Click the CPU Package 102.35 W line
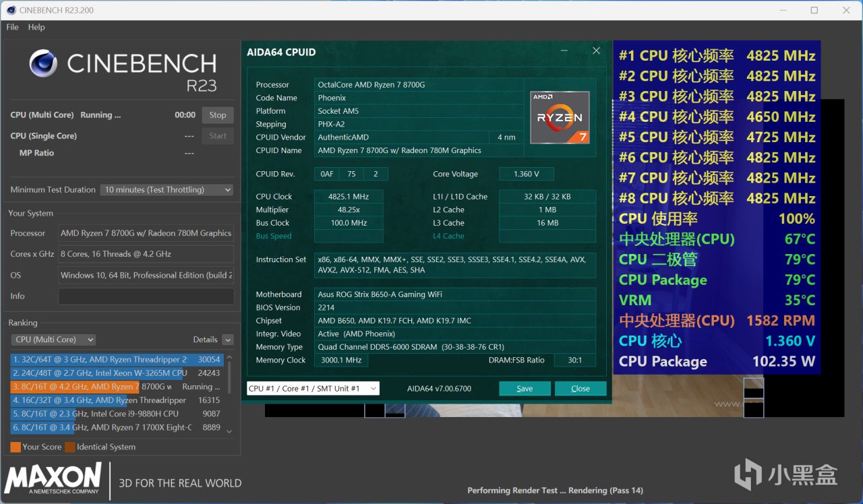 pos(717,361)
